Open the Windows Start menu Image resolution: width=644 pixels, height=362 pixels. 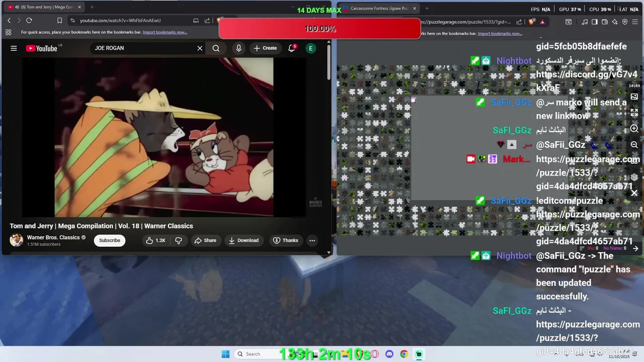225,354
